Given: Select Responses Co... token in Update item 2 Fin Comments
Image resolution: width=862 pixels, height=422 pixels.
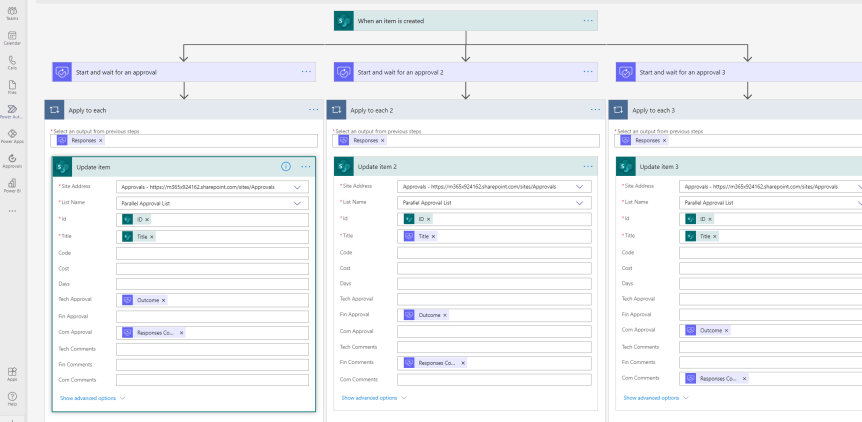Looking at the screenshot, I should point(435,363).
